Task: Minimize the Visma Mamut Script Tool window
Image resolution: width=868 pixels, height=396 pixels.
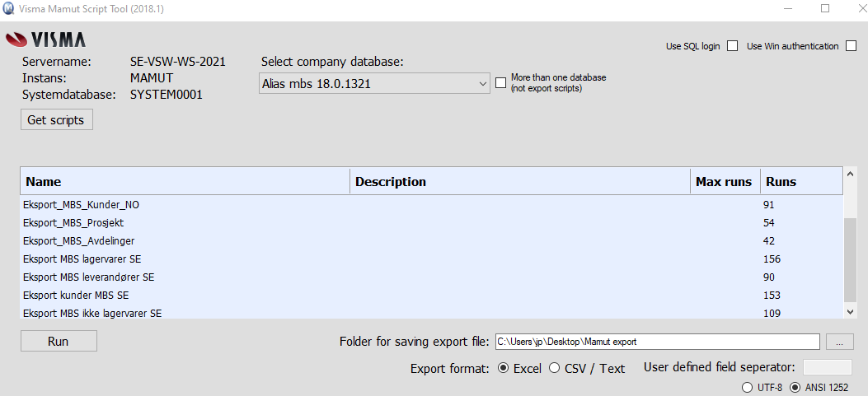Action: (x=788, y=8)
